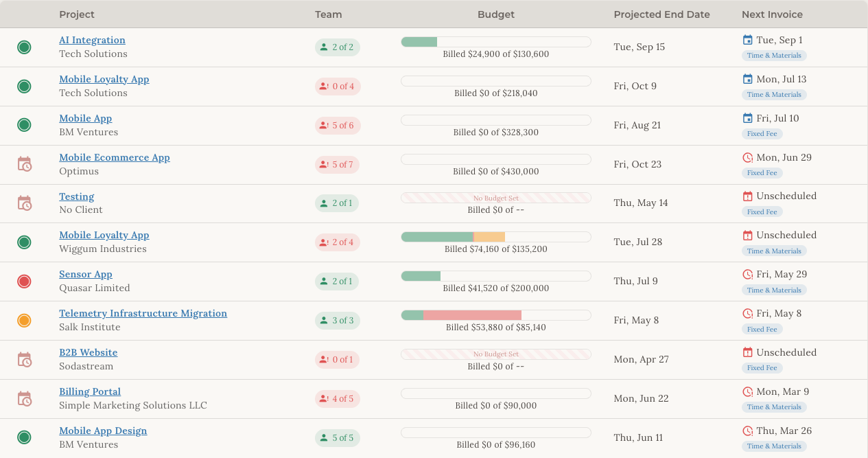
Task: Click the overdue clock icon beside Fri, May 8 invoice
Action: [748, 314]
